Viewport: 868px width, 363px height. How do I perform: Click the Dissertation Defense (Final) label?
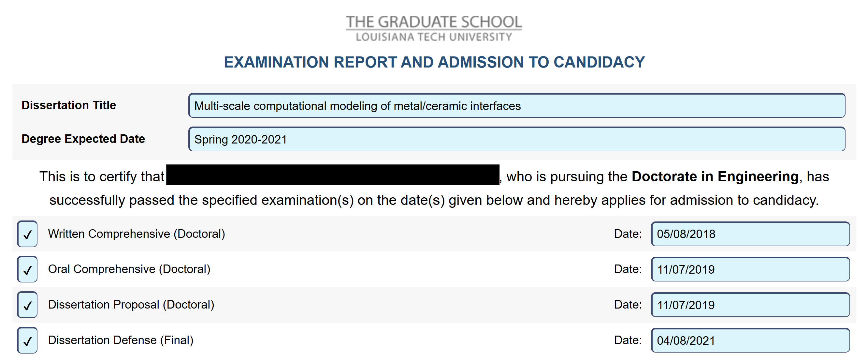(121, 340)
